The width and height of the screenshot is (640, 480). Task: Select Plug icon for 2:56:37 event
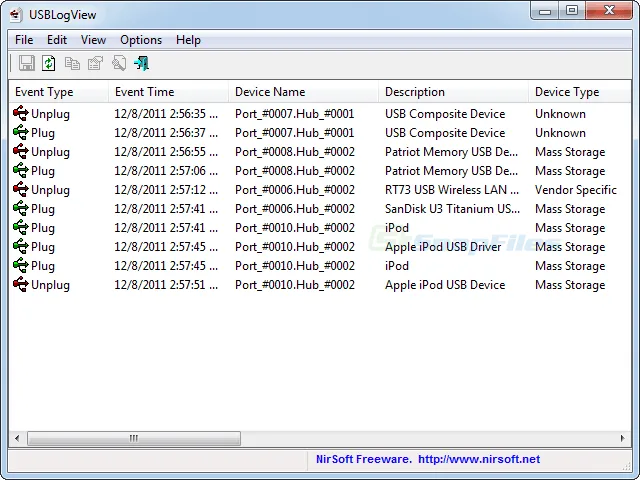point(20,133)
